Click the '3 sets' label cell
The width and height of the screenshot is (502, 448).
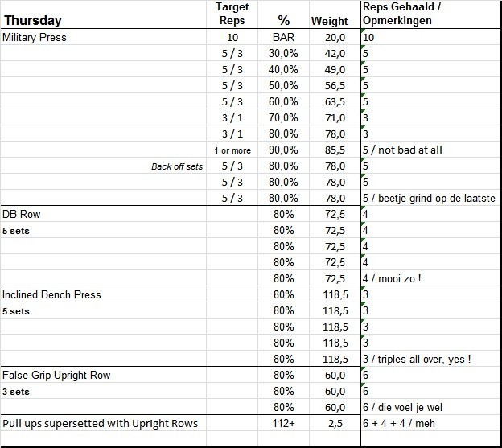click(x=15, y=392)
